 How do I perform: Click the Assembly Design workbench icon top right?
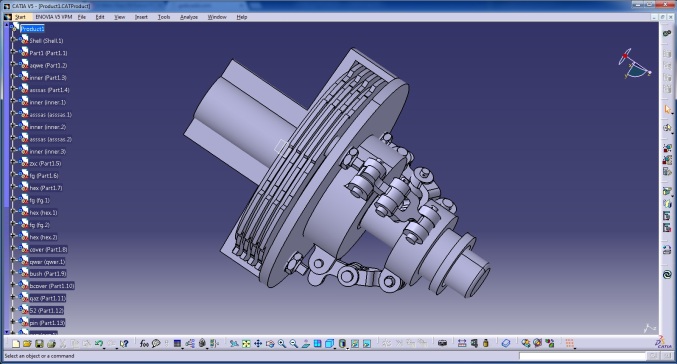(x=668, y=33)
